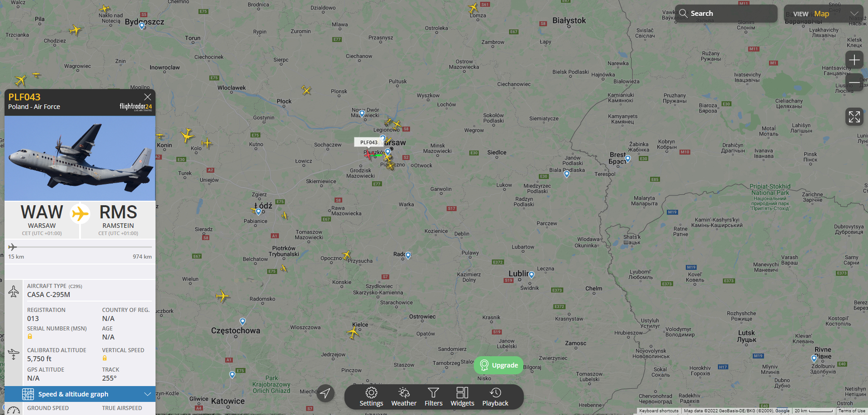Image resolution: width=868 pixels, height=415 pixels.
Task: Zoom out with the minus button
Action: pyautogui.click(x=854, y=82)
